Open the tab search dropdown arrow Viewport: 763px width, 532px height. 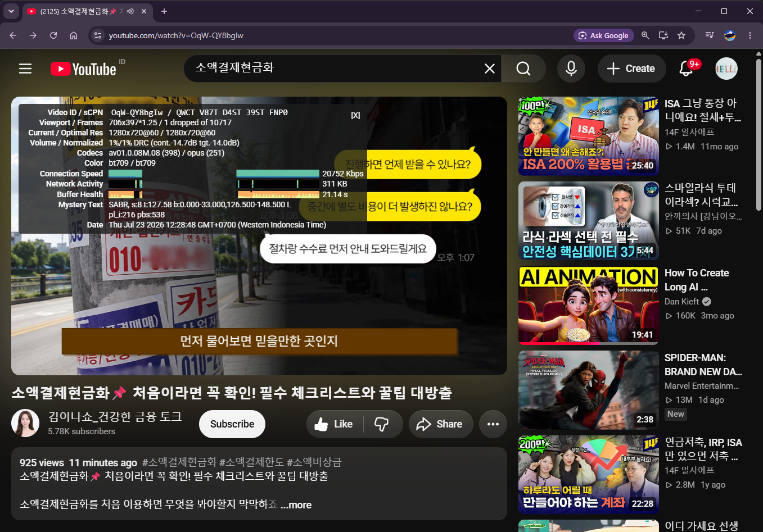[11, 11]
